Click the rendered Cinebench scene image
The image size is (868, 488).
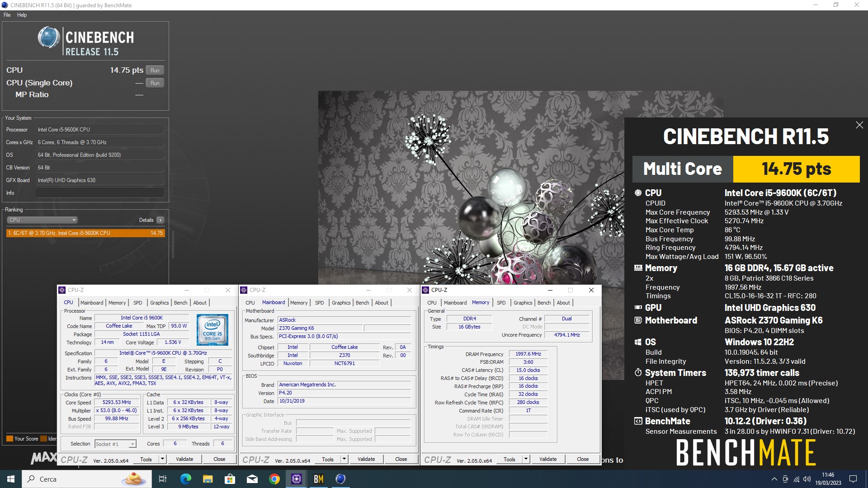pyautogui.click(x=471, y=188)
